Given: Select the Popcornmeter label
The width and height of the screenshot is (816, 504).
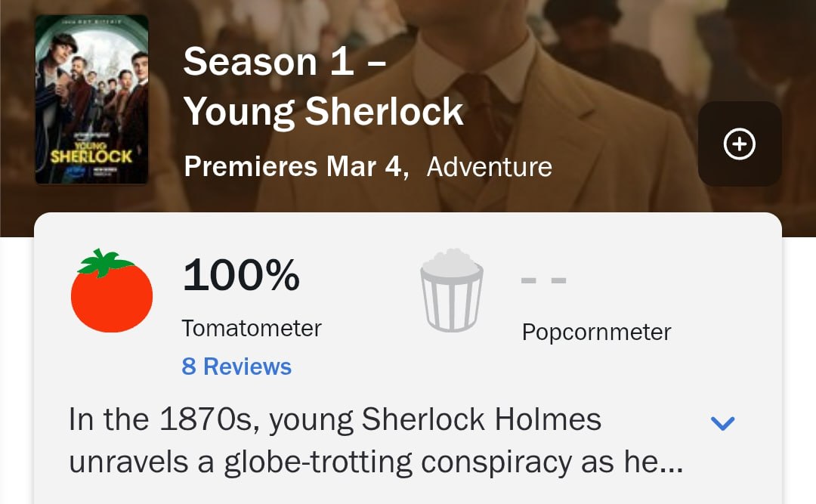Looking at the screenshot, I should pos(596,332).
